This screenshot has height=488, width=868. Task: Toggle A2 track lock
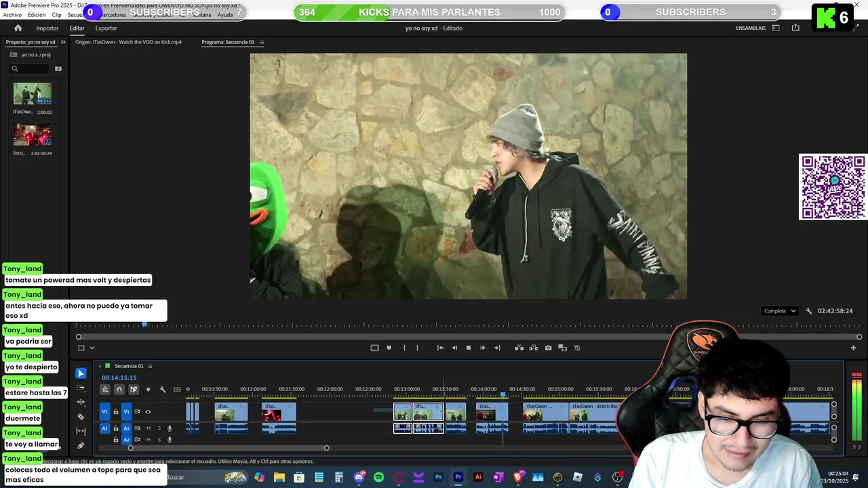pyautogui.click(x=116, y=440)
